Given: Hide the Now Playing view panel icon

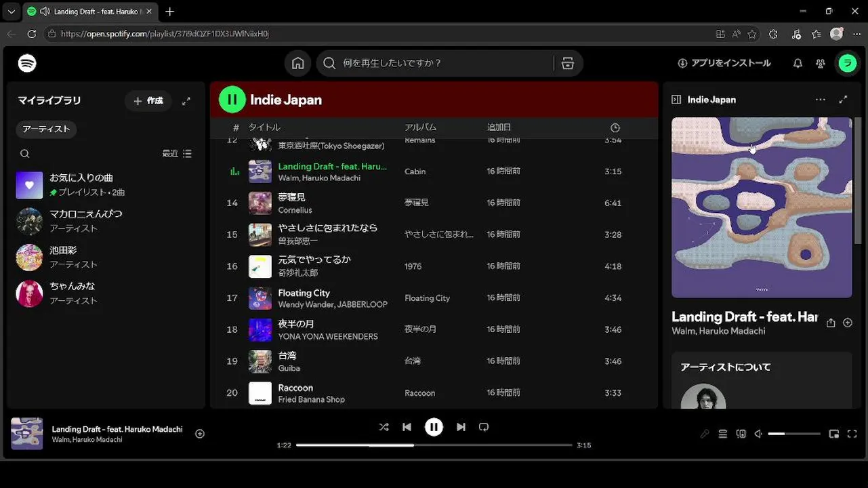Looking at the screenshot, I should click(676, 100).
